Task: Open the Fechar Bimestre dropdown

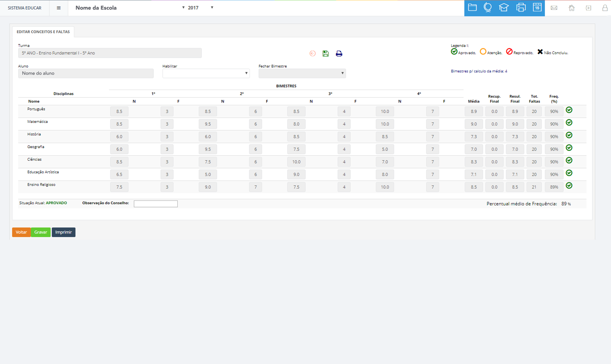Action: click(x=302, y=73)
